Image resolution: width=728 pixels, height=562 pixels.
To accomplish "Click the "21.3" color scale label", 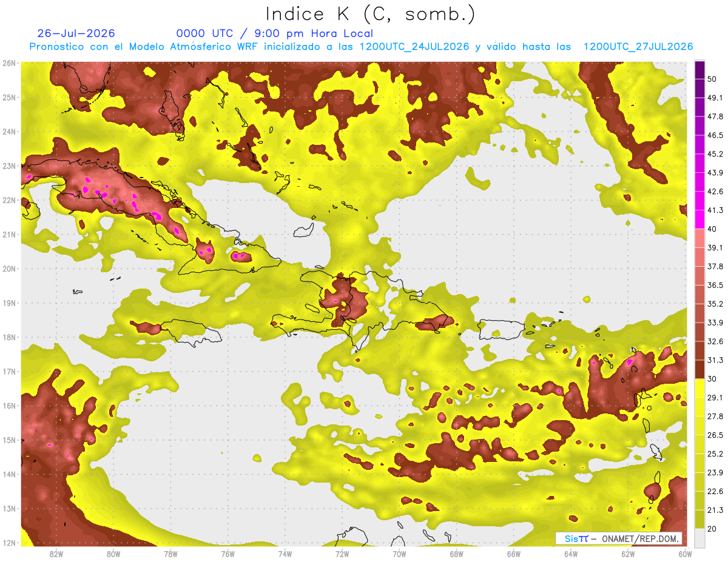I will (x=715, y=510).
